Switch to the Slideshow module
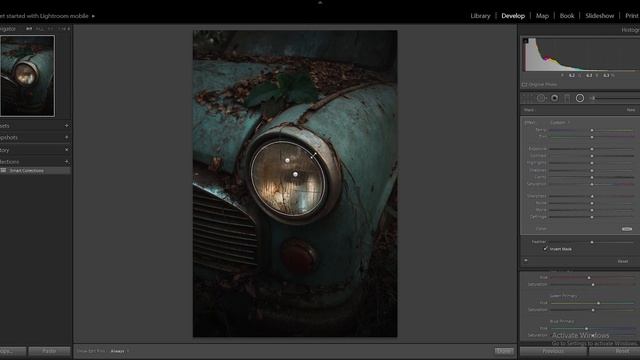640x360 pixels. pos(600,16)
